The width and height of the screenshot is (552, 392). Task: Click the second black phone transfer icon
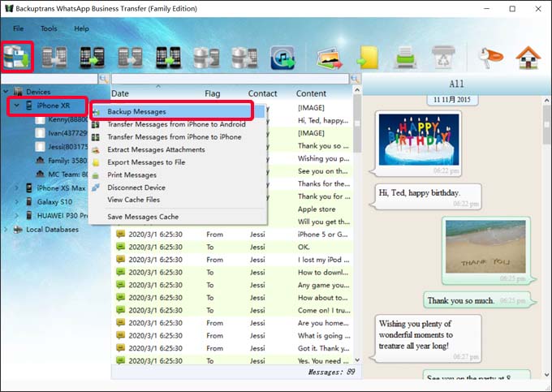[x=168, y=58]
